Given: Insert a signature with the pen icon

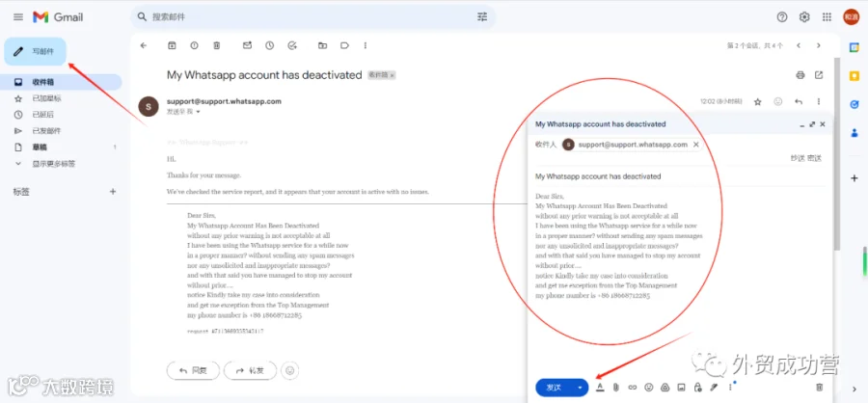Looking at the screenshot, I should click(715, 388).
